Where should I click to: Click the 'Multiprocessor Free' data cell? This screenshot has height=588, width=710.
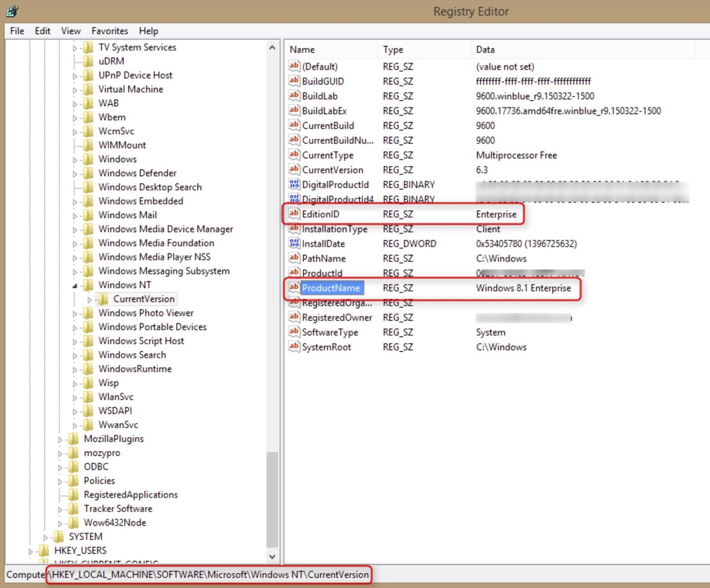click(x=517, y=155)
